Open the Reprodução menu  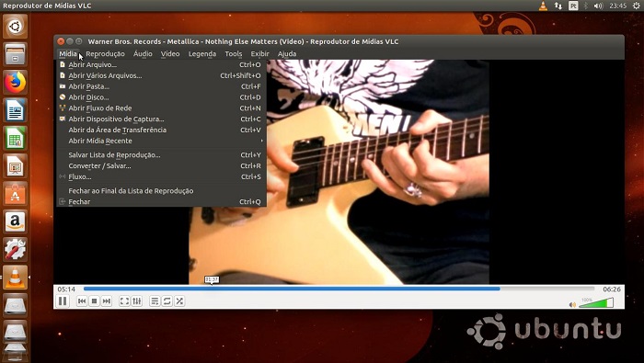pos(105,53)
